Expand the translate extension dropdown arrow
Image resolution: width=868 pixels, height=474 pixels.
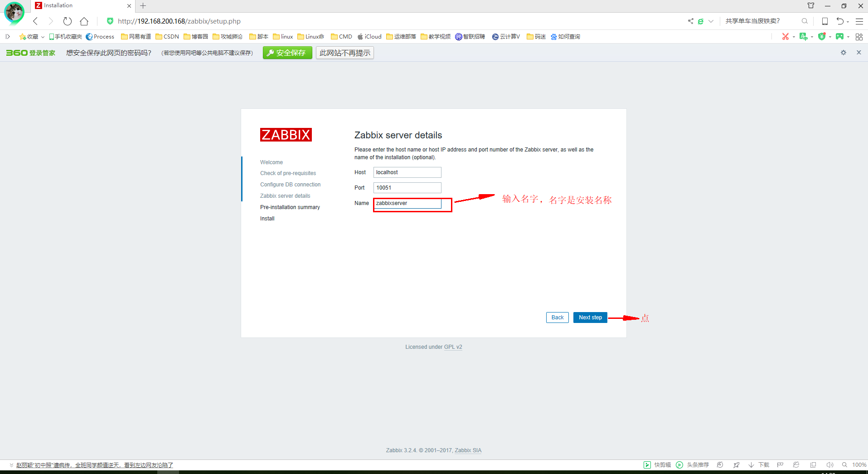(x=812, y=37)
